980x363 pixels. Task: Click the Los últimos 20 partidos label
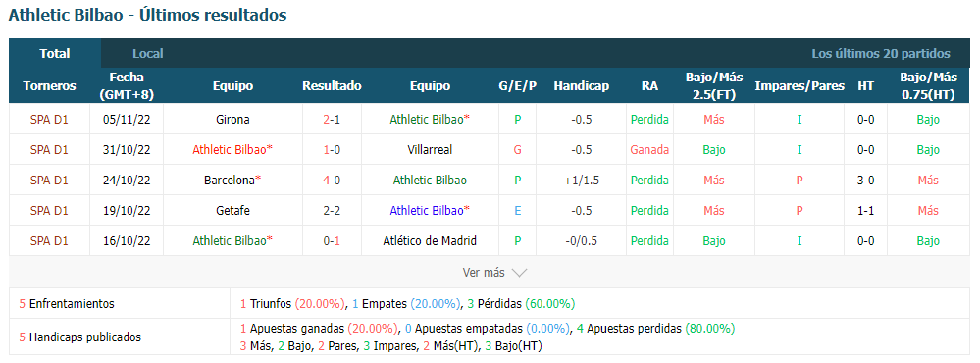click(881, 54)
